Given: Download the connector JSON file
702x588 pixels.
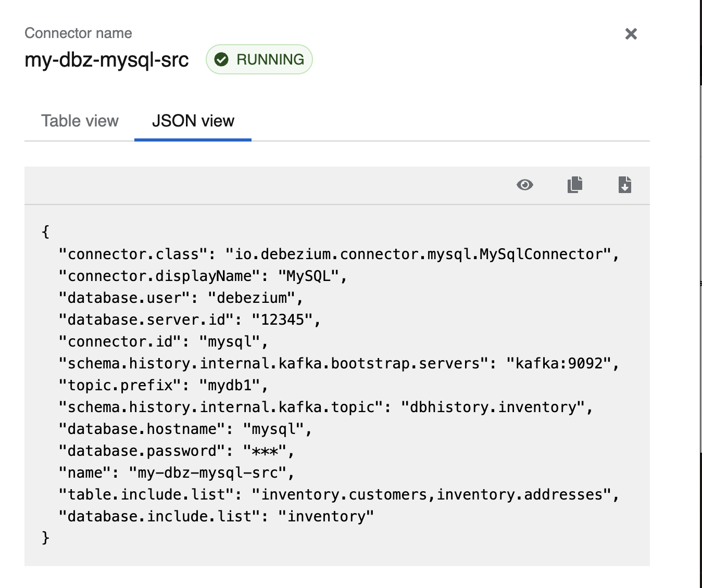Looking at the screenshot, I should [x=624, y=185].
